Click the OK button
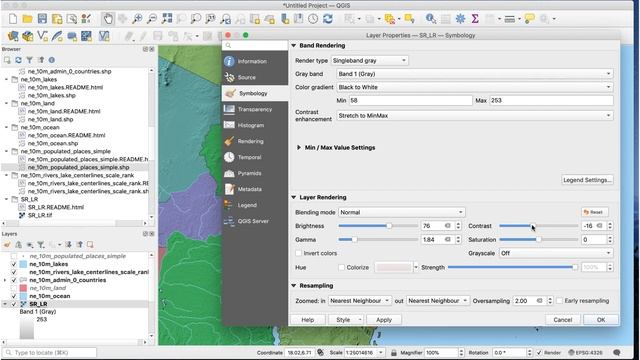The image size is (640, 360). 601,320
